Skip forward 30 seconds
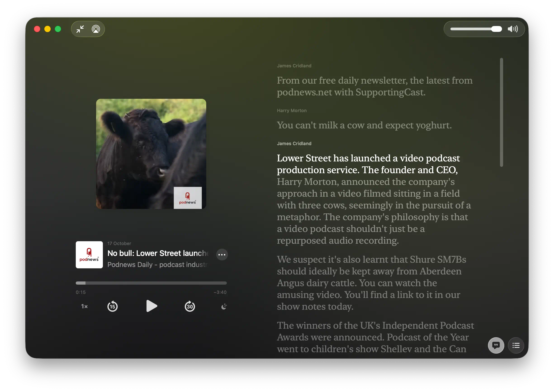 pyautogui.click(x=190, y=306)
